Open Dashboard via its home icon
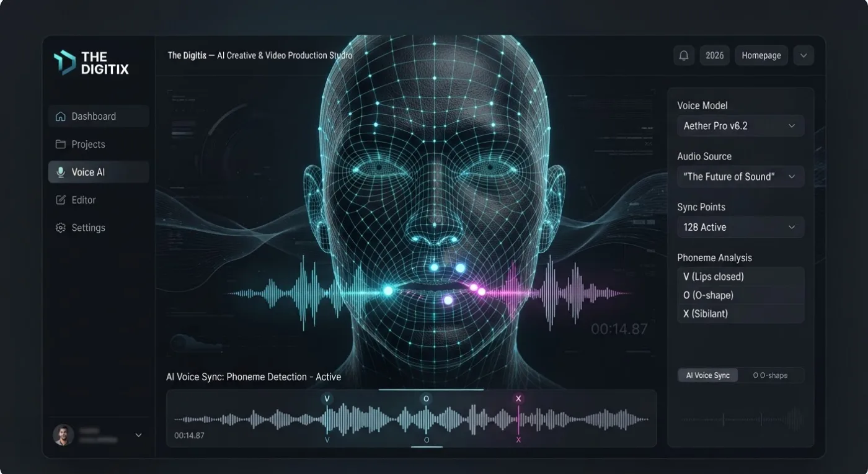Screen dimensions: 868x474 pos(61,116)
